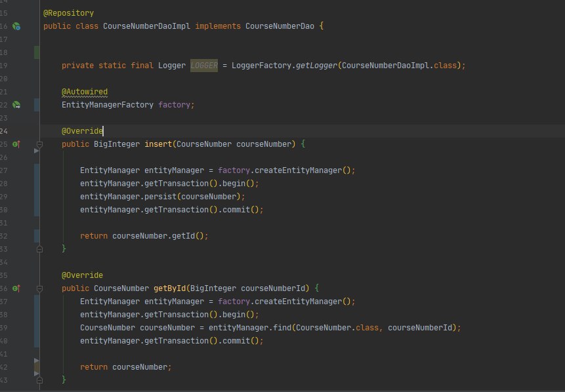Viewport: 565px width, 392px height.
Task: Click the @Repository annotation
Action: (x=68, y=13)
